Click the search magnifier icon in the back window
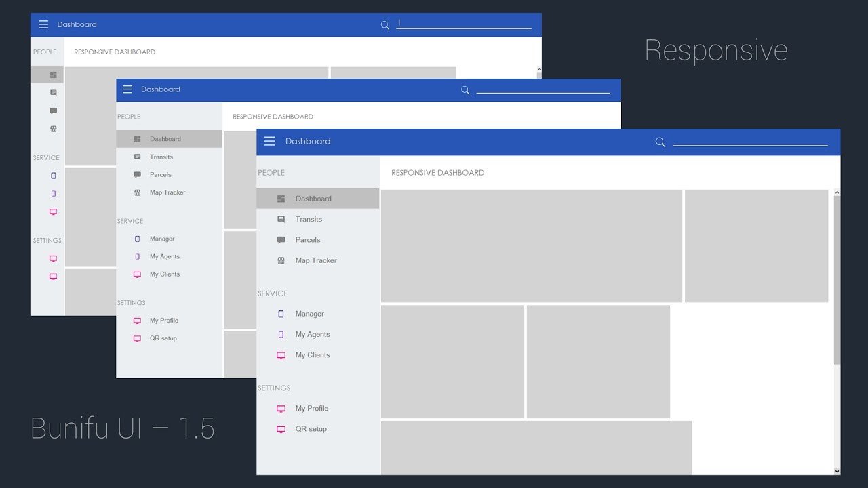The height and width of the screenshot is (488, 868). tap(385, 25)
